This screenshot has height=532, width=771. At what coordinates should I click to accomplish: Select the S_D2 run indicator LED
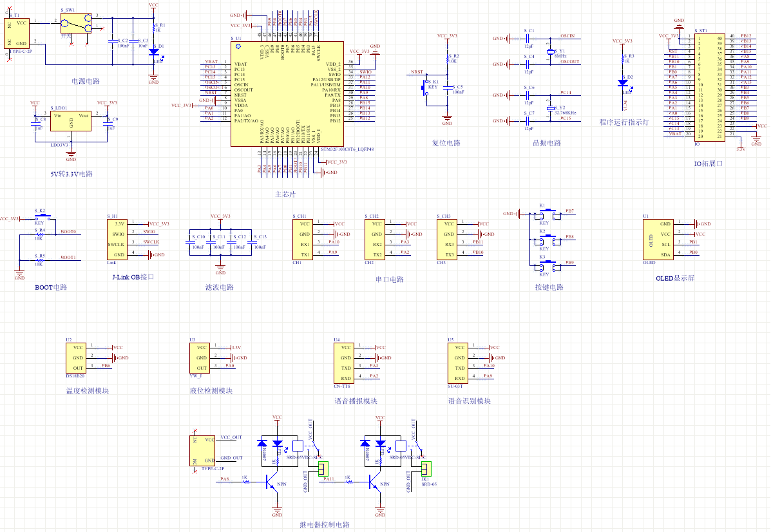pos(623,83)
